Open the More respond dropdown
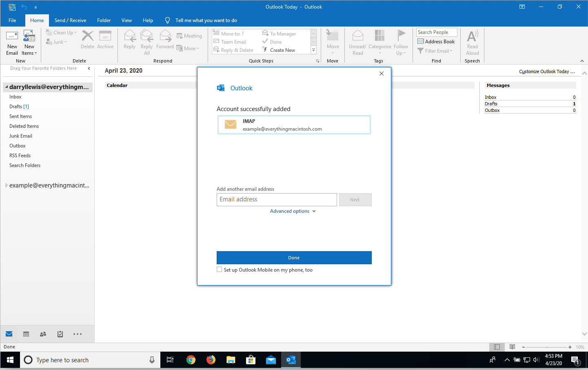This screenshot has width=588, height=370. [188, 48]
